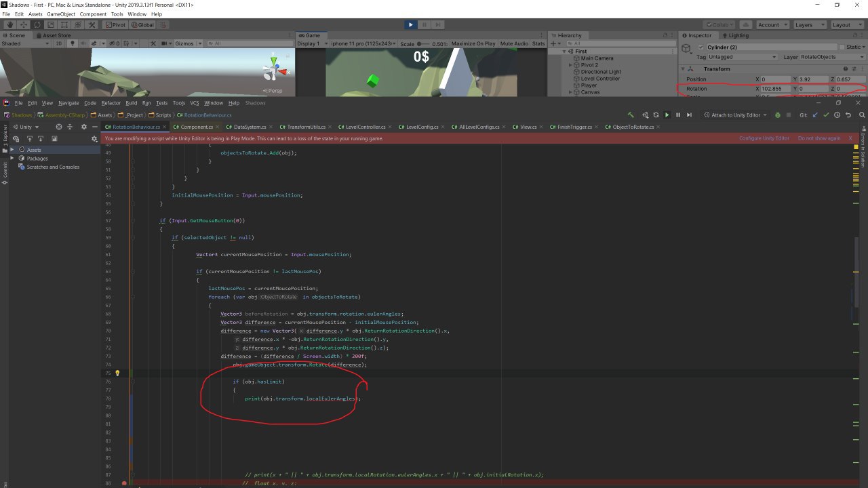Click the Configure Unity Editor link
This screenshot has width=868, height=488.
pos(764,138)
